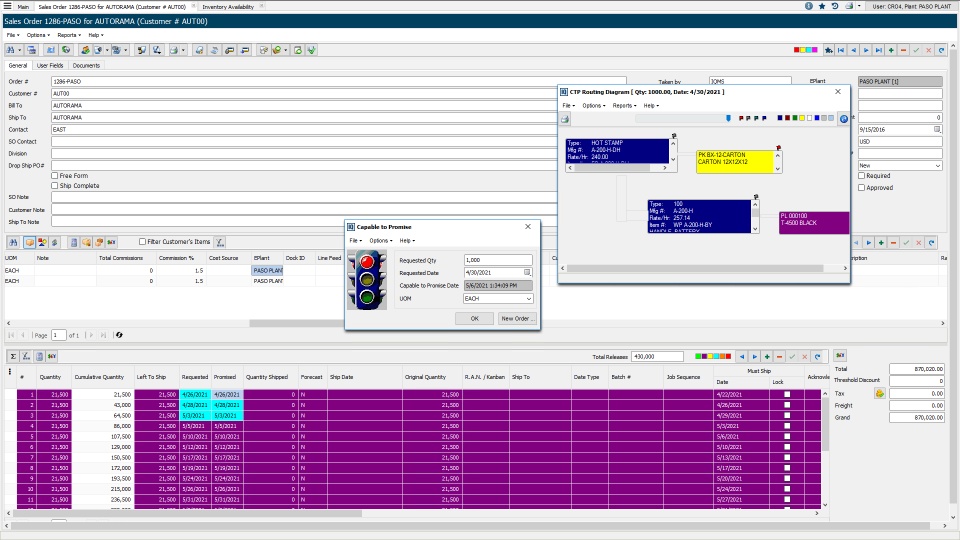Open dropdown arrow beside main toolbar printer icon
This screenshot has width=960, height=540.
(183, 50)
